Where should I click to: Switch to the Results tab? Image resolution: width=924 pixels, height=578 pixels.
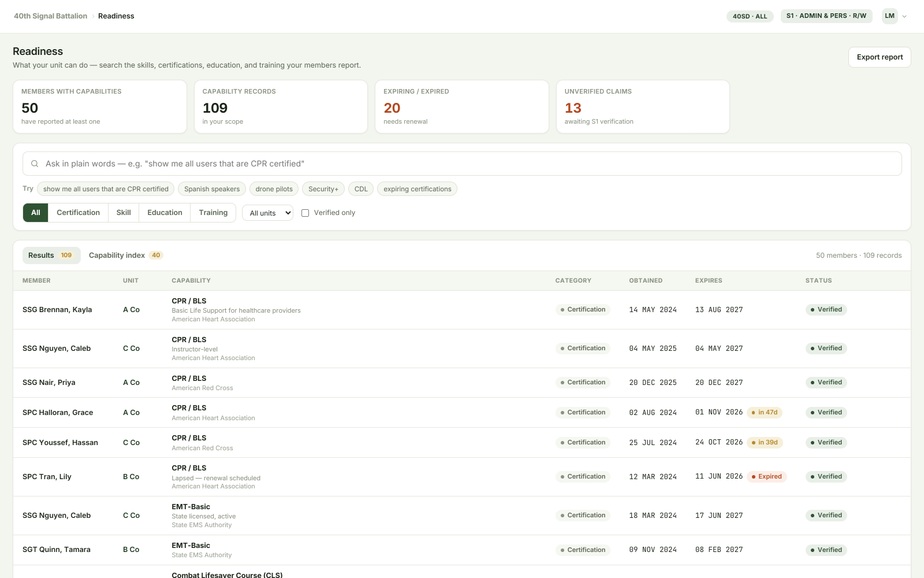(51, 255)
